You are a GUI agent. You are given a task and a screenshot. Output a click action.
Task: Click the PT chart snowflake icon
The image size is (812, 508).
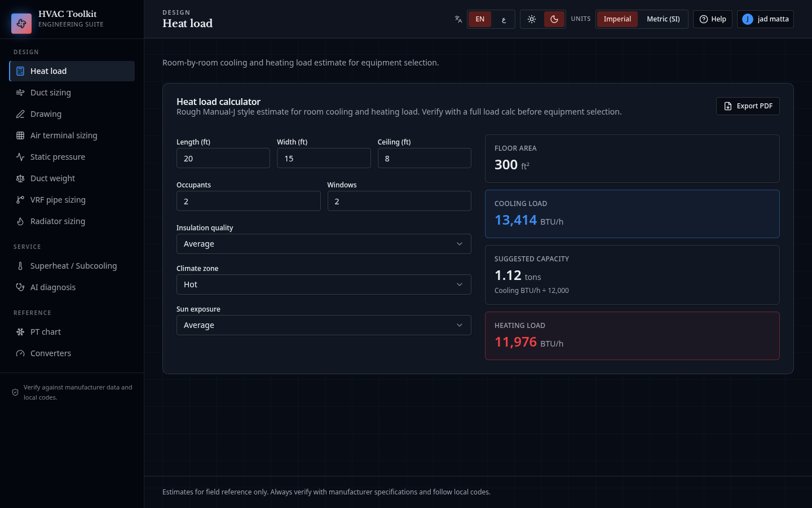[x=20, y=332]
